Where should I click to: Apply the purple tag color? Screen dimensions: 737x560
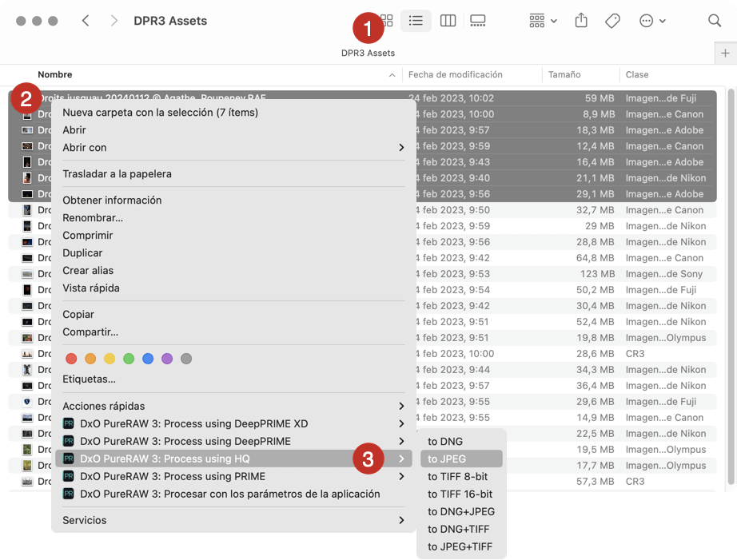[167, 359]
